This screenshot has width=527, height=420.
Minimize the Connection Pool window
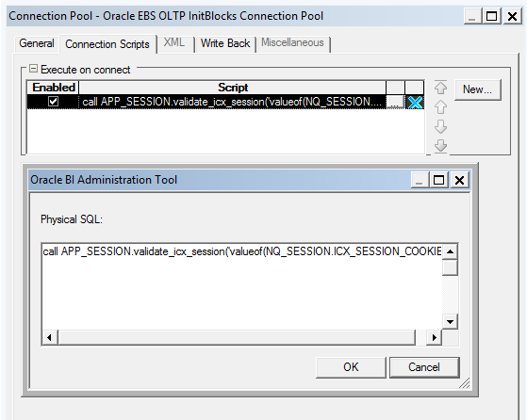[472, 16]
